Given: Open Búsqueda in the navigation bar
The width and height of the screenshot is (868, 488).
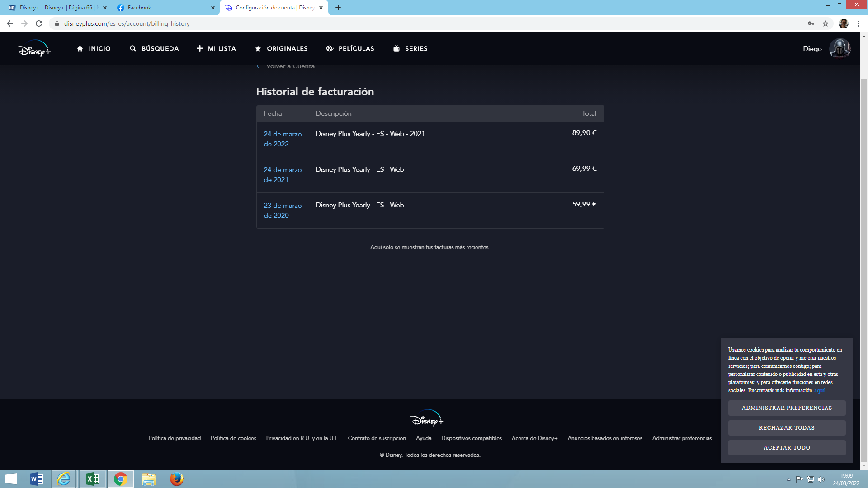Looking at the screenshot, I should pos(154,48).
